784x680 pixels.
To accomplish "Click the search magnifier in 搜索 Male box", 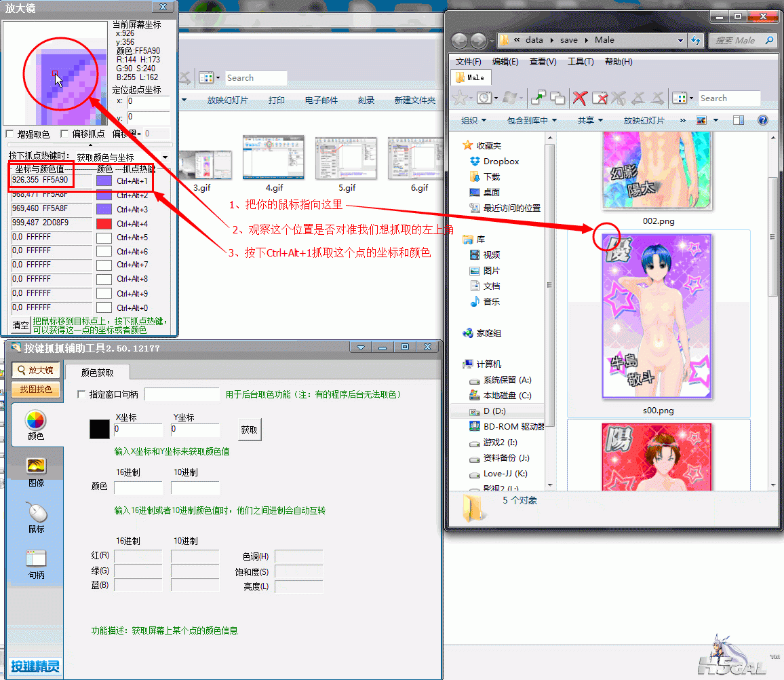I will tap(769, 40).
